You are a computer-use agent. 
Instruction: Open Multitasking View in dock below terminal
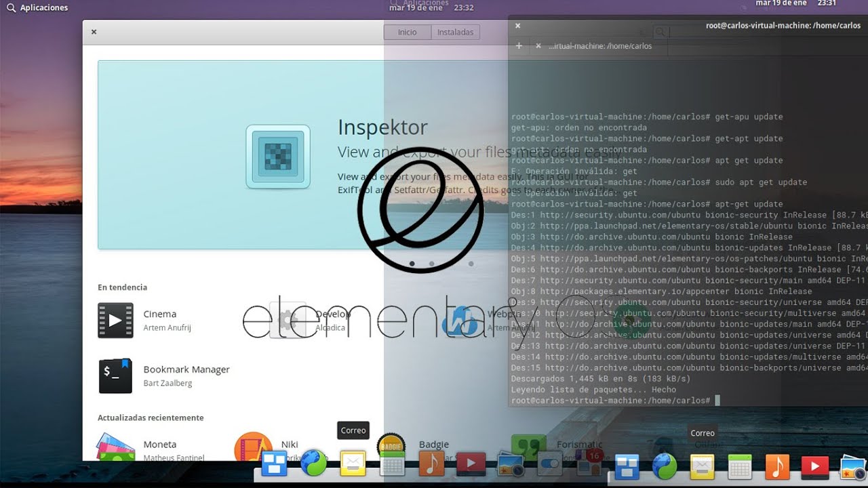pos(627,466)
